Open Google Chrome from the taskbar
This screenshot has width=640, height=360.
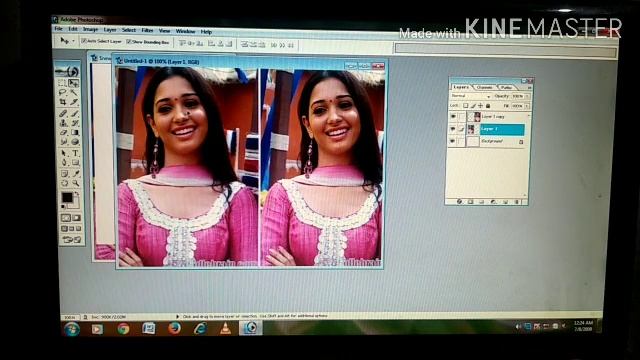tap(123, 329)
